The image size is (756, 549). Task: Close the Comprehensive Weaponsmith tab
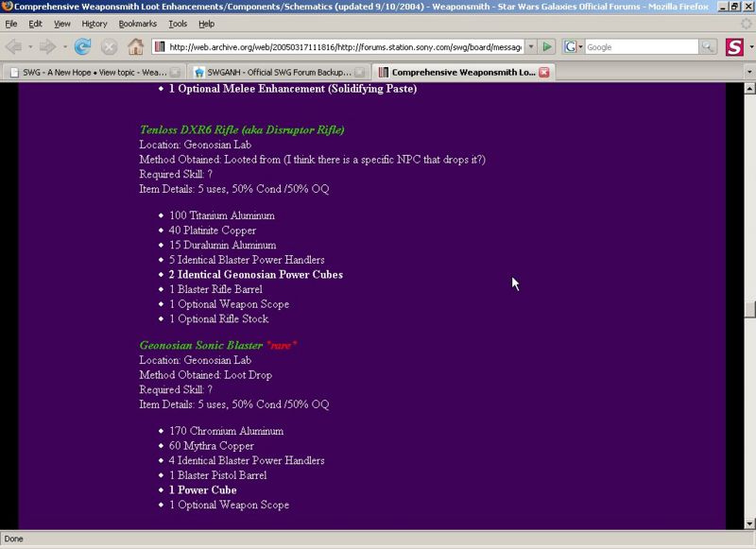[x=544, y=72]
